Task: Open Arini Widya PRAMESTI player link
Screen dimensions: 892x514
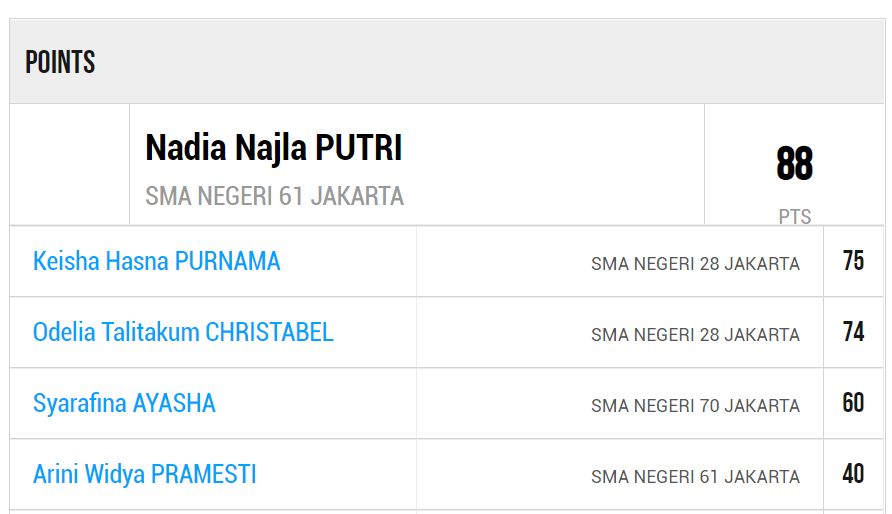Action: click(x=144, y=475)
